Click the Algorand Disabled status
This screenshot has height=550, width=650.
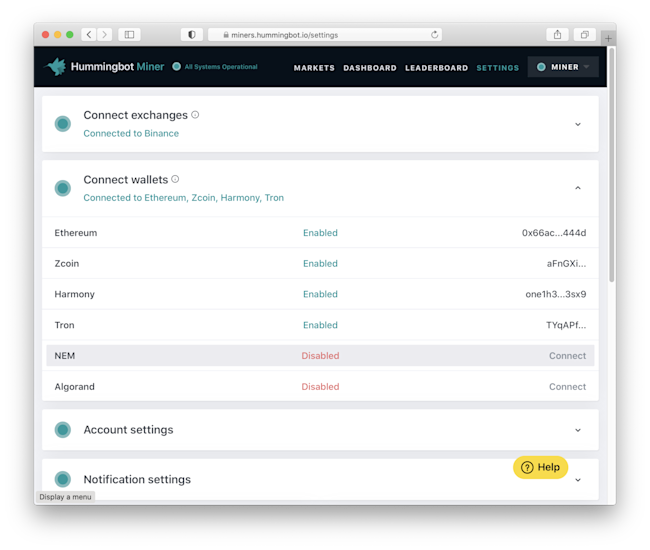point(320,387)
